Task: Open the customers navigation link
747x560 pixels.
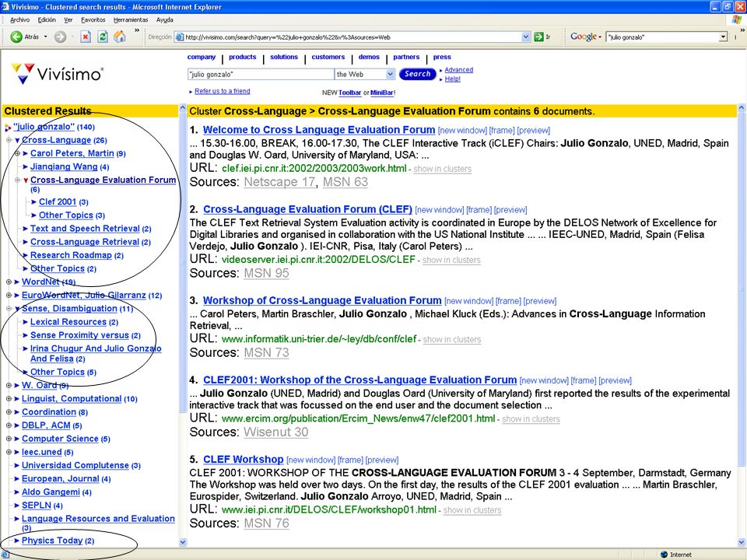Action: 328,57
